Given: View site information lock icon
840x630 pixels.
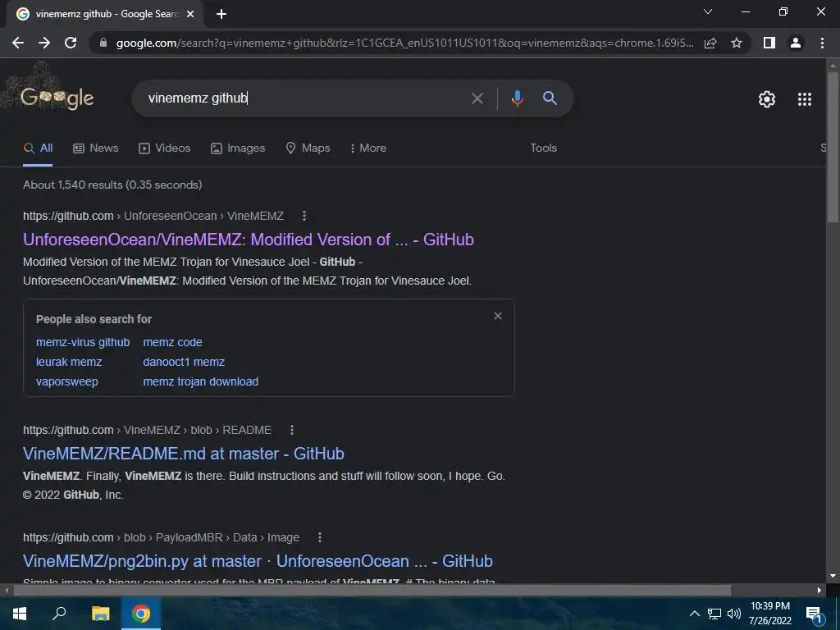Looking at the screenshot, I should pos(103,43).
